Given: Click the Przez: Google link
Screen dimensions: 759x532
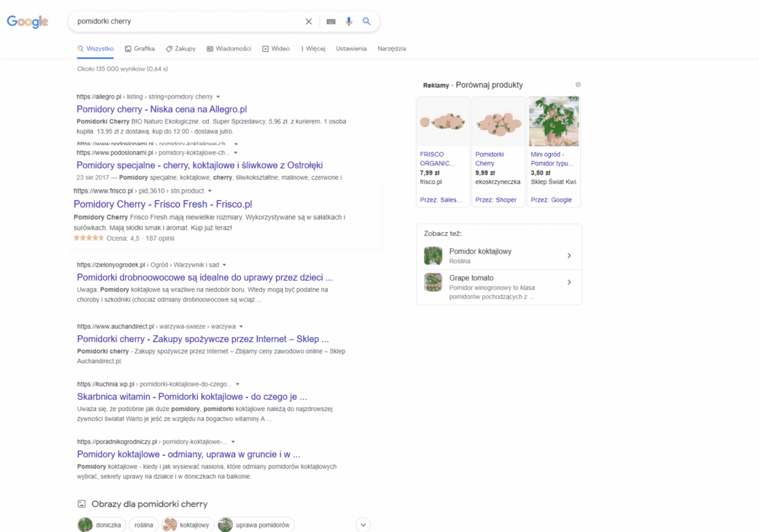Looking at the screenshot, I should [551, 200].
